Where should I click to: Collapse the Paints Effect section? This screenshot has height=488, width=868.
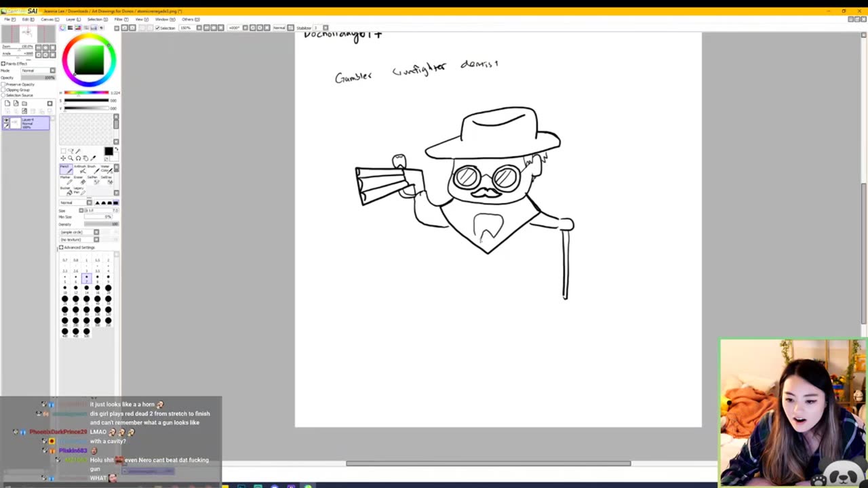[3, 64]
